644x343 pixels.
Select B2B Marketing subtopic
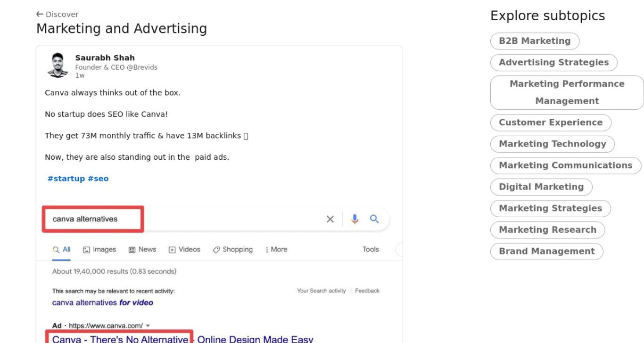[535, 41]
